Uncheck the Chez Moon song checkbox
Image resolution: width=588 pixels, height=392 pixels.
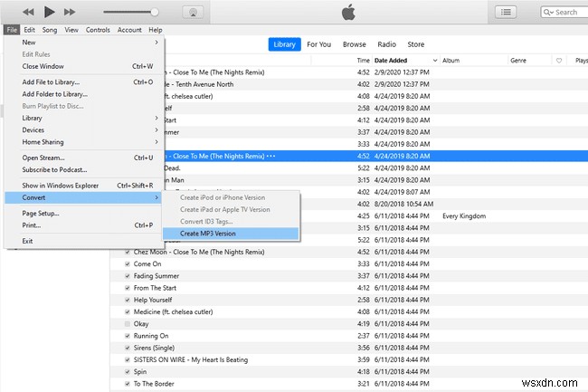(x=128, y=252)
